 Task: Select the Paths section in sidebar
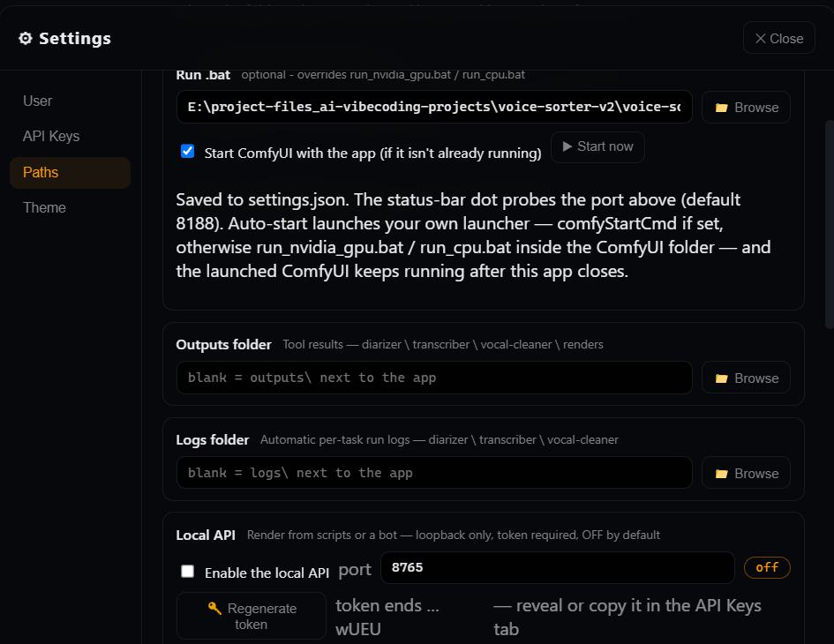(71, 172)
